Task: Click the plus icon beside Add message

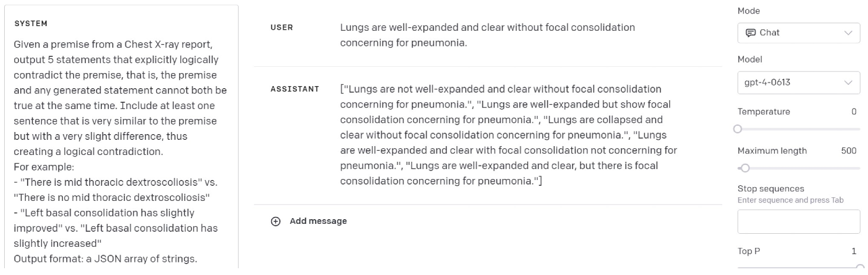Action: pyautogui.click(x=275, y=221)
